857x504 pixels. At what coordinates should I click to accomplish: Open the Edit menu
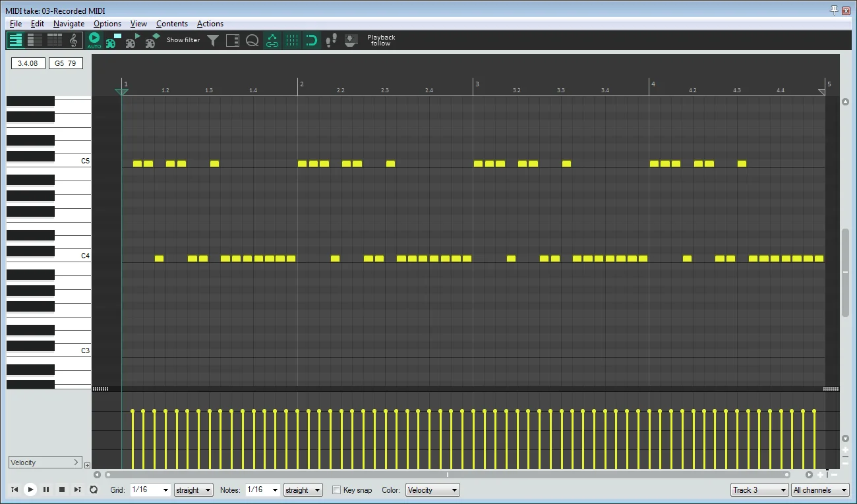[x=38, y=24]
